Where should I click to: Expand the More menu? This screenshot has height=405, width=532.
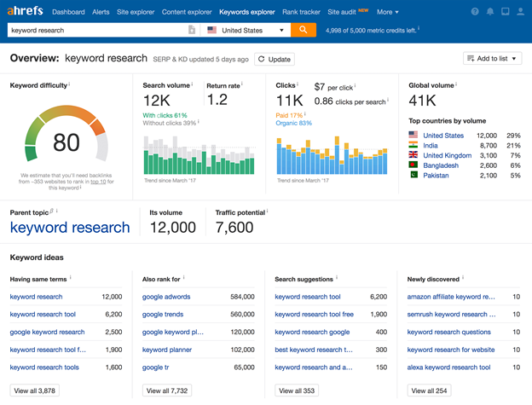(x=387, y=12)
